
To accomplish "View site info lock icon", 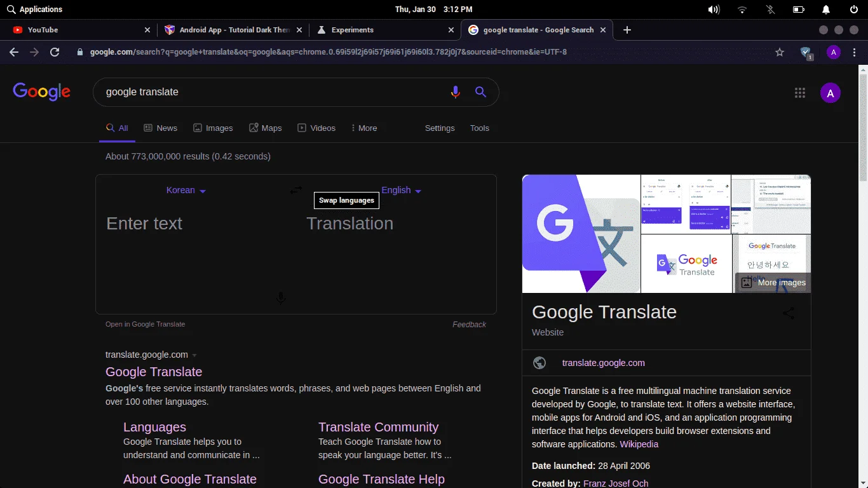I will [80, 52].
